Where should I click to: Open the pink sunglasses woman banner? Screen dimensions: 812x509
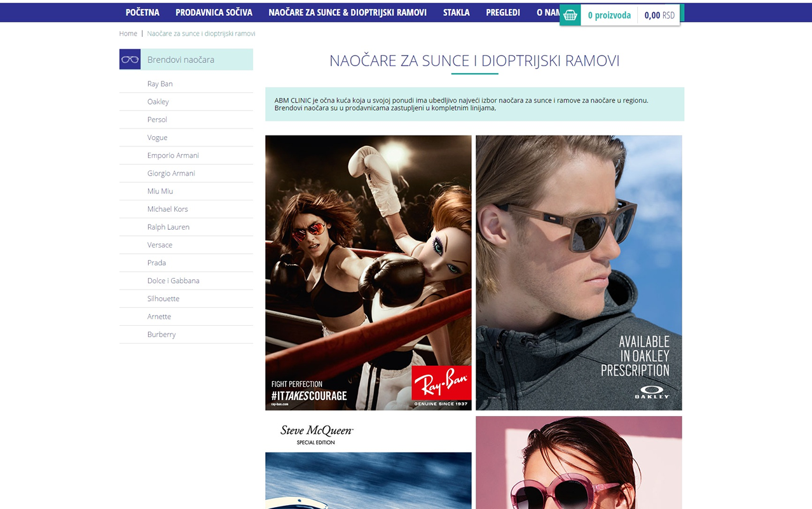coord(579,463)
